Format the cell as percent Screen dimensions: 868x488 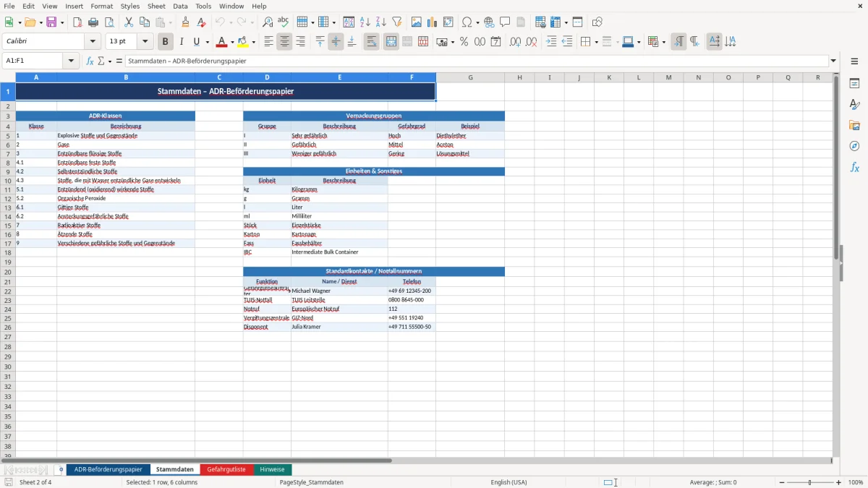pyautogui.click(x=464, y=42)
